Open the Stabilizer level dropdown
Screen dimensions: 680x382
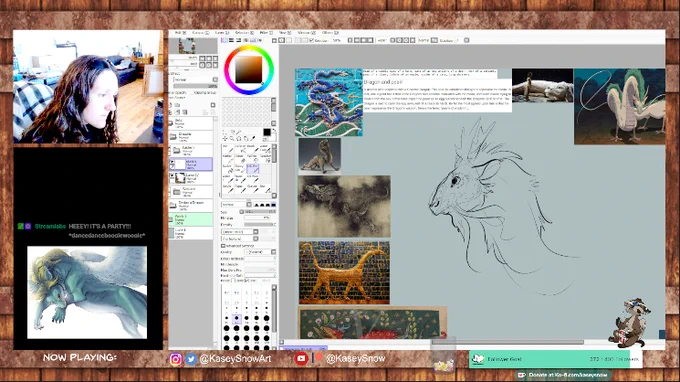(x=467, y=40)
